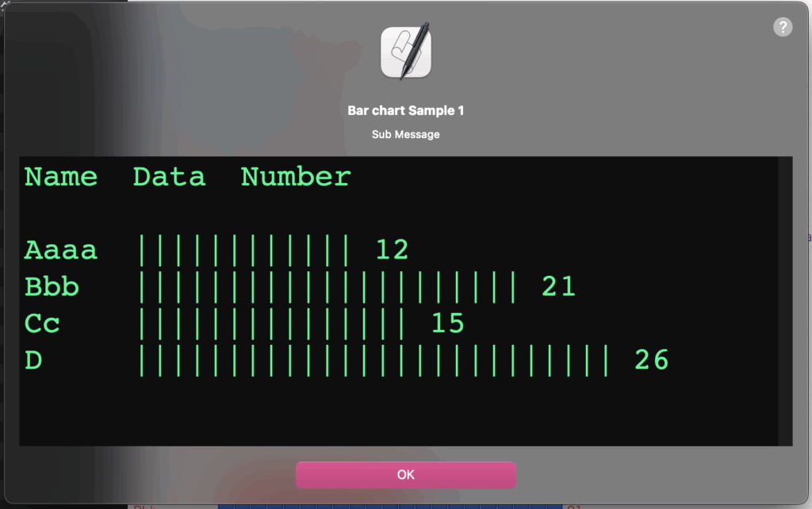
Task: Click the 'Sub Message' subtitle text
Action: pyautogui.click(x=406, y=135)
